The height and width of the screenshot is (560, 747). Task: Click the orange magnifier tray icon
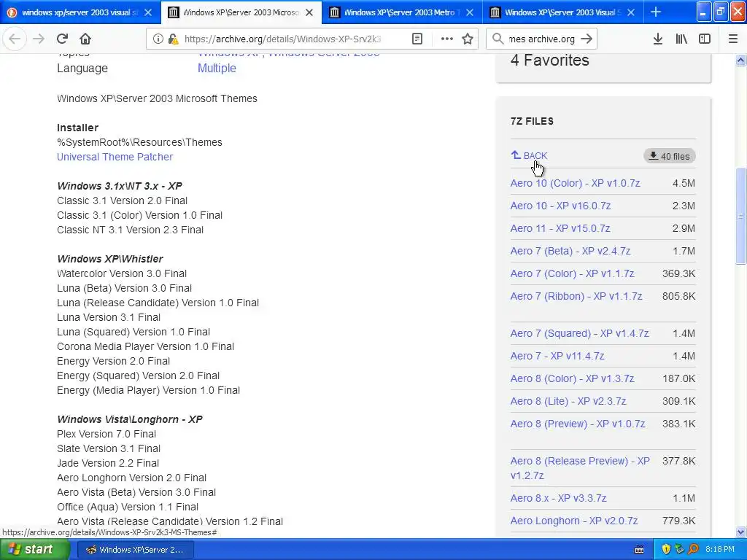(x=693, y=550)
